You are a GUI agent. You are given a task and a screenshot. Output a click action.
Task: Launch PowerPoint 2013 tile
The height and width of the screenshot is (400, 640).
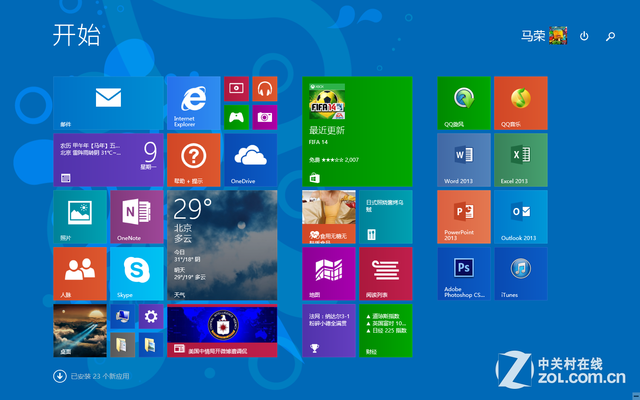pyautogui.click(x=464, y=217)
